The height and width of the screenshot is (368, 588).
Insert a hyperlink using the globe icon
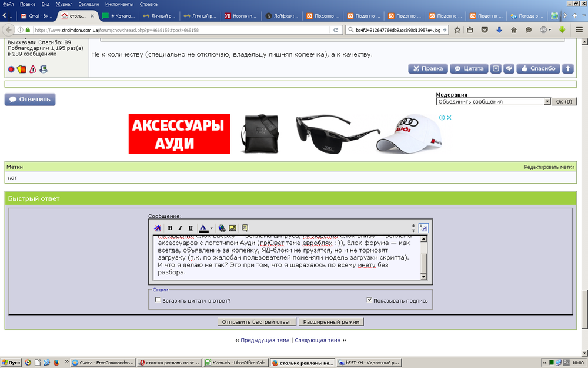pos(222,228)
